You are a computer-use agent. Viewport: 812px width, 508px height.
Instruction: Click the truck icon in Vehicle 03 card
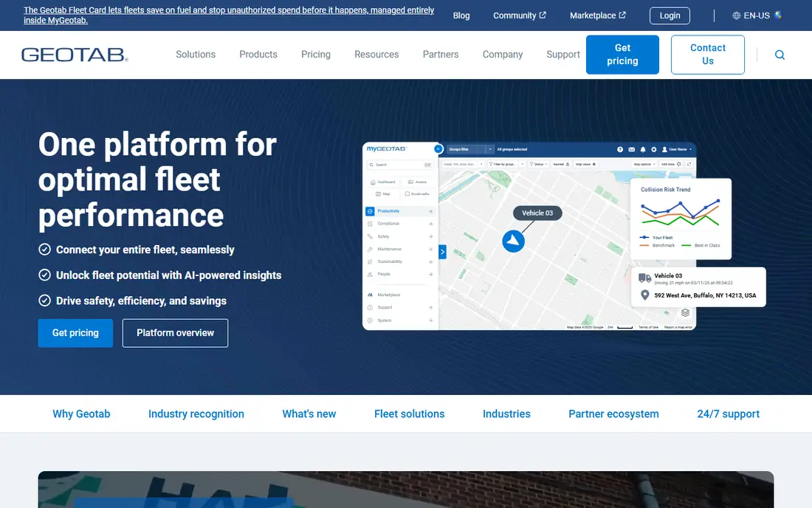[644, 278]
